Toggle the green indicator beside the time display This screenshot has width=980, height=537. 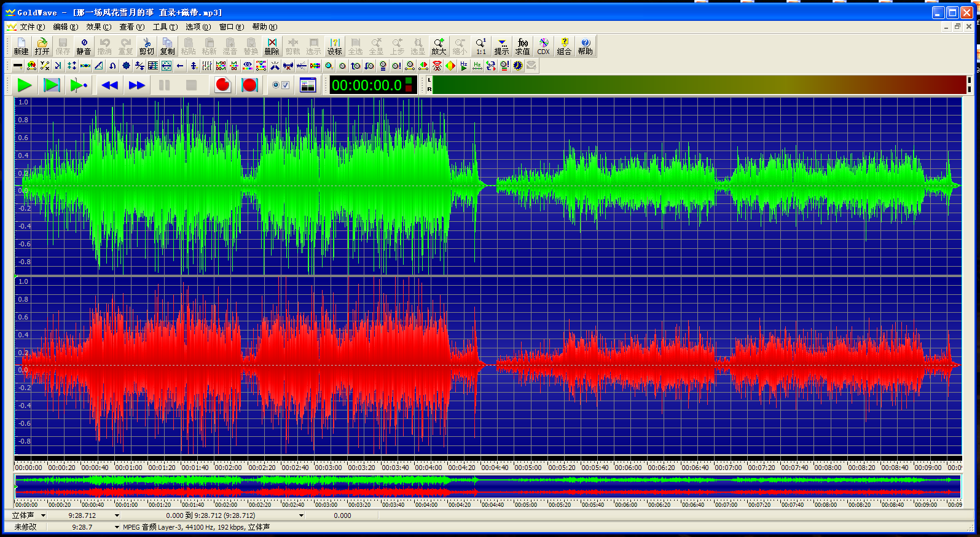409,80
